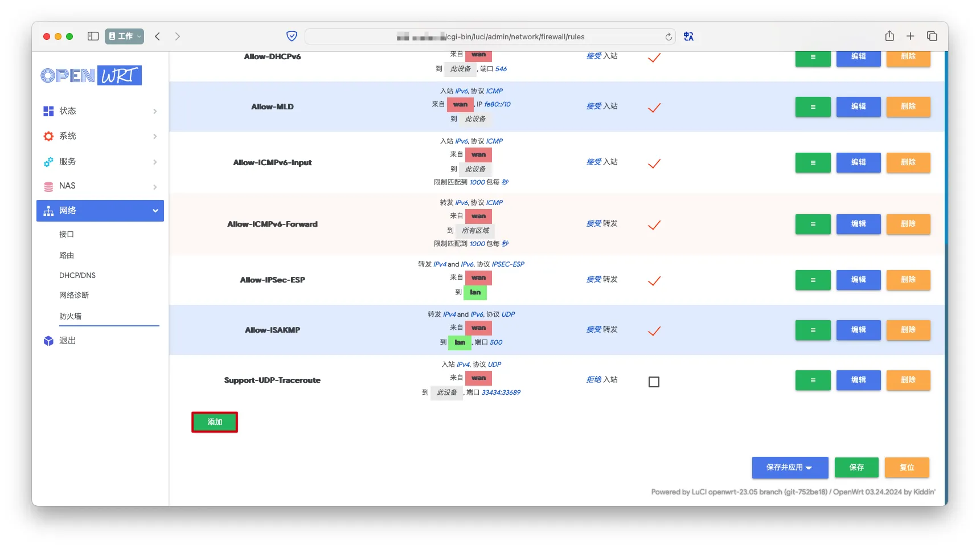Select DHCP/DNS in the sidebar
This screenshot has height=548, width=980.
pos(77,276)
